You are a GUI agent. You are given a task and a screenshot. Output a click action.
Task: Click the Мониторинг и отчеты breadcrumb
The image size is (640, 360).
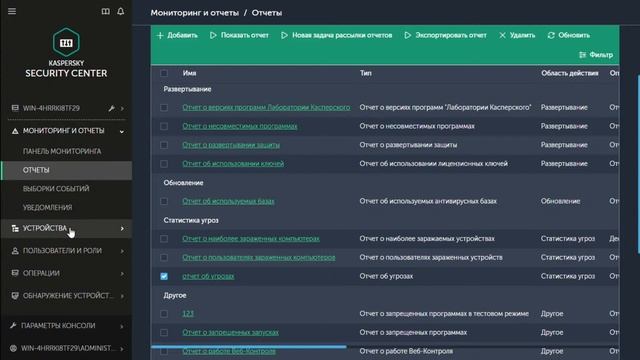[x=194, y=13]
